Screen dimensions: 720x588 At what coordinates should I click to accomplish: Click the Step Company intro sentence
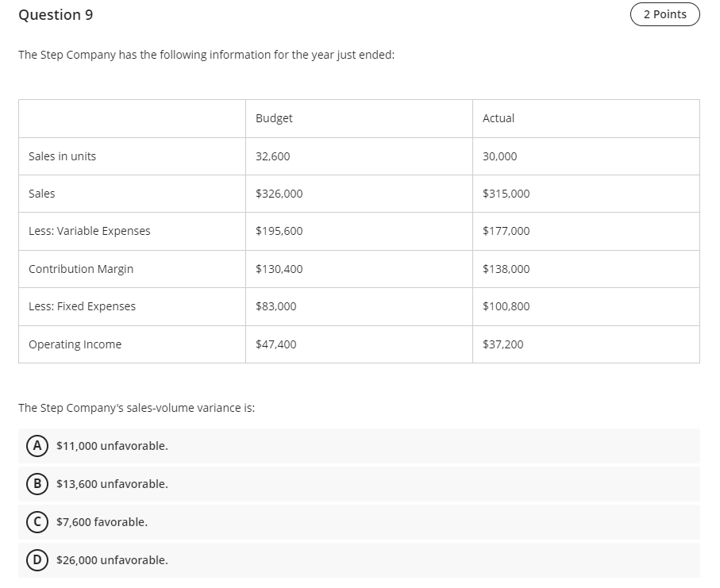206,55
